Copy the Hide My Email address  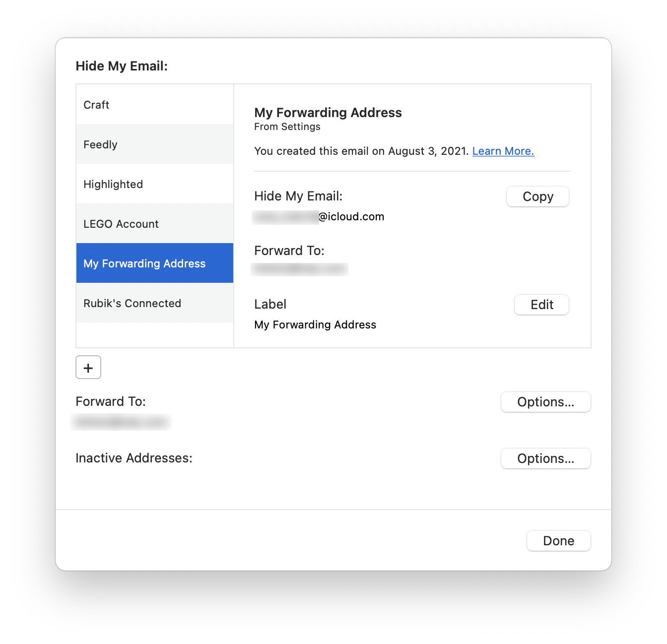pos(537,196)
